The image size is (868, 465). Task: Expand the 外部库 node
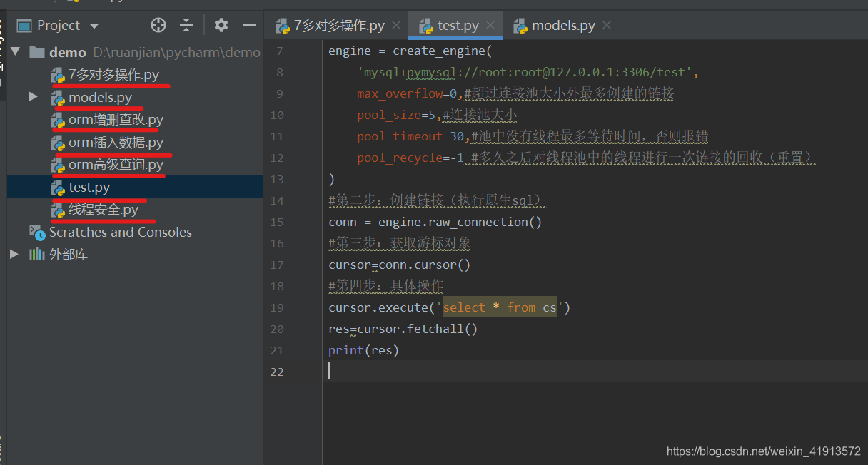pos(14,254)
